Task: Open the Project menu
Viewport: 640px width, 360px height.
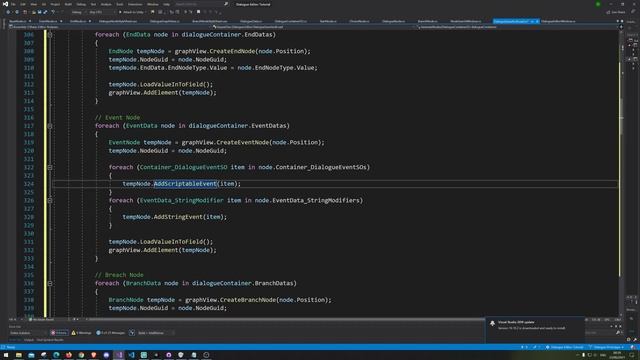Action: point(55,4)
